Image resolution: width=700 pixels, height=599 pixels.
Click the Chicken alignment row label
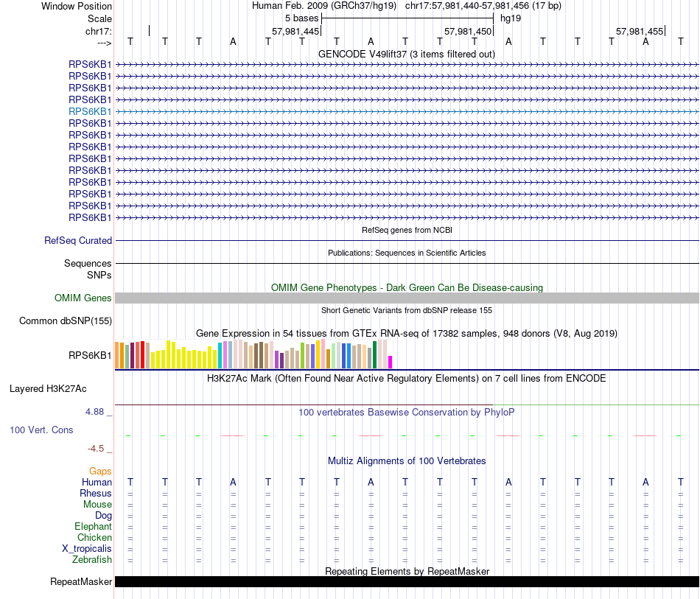(94, 537)
